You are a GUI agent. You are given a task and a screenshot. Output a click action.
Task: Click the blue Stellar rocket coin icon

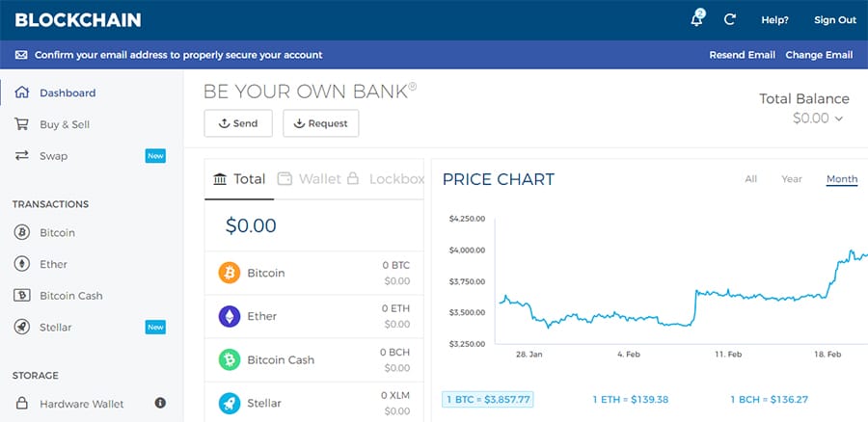pyautogui.click(x=230, y=403)
